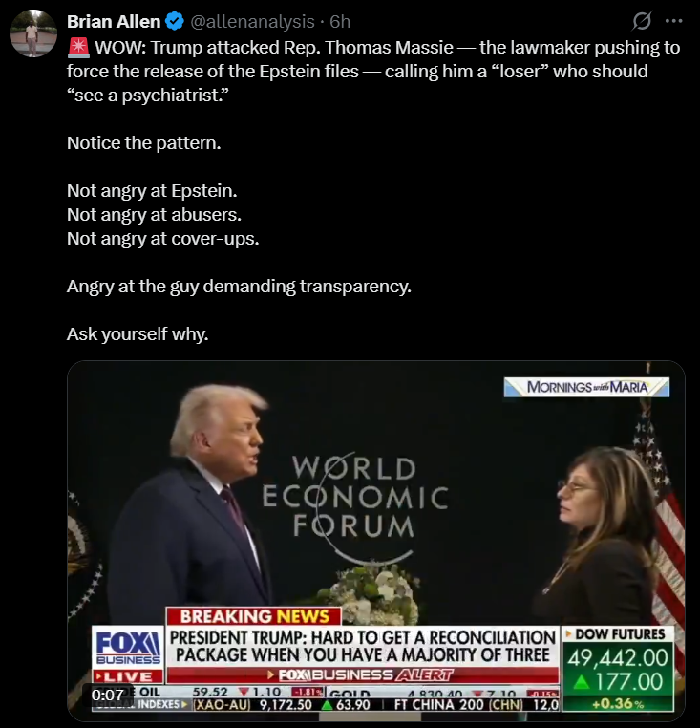The image size is (700, 728).
Task: Open the Grok explain-post icon
Action: click(x=642, y=21)
